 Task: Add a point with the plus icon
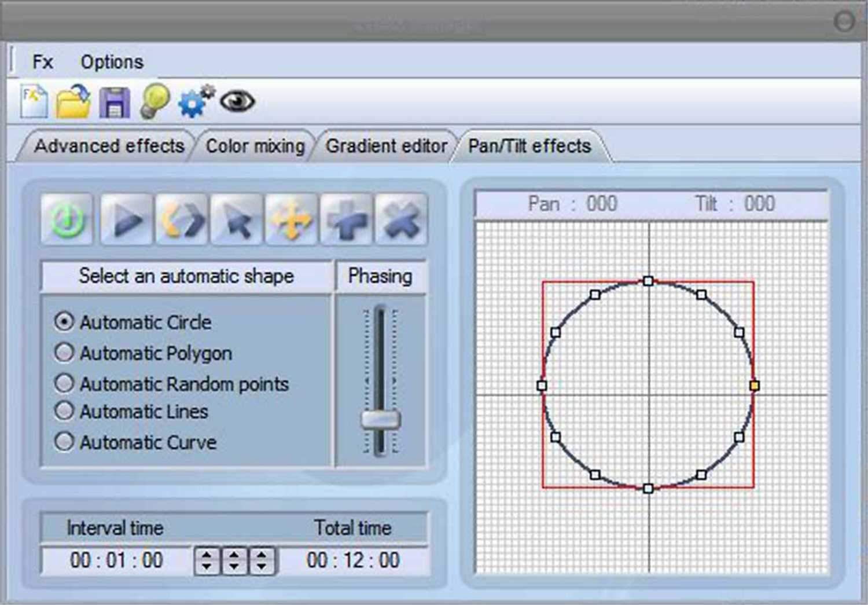(x=347, y=221)
